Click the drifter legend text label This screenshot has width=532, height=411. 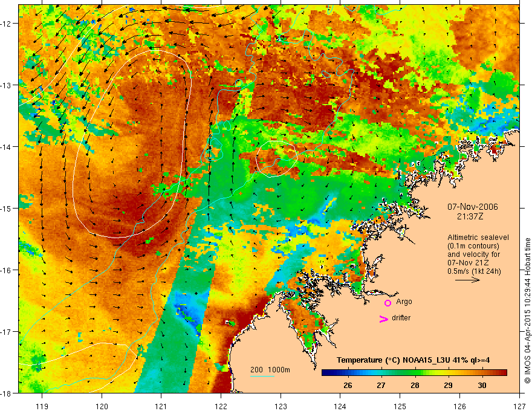click(x=401, y=318)
